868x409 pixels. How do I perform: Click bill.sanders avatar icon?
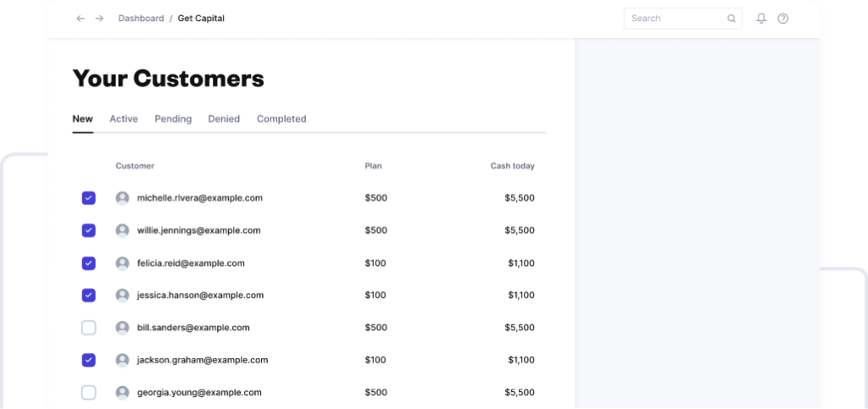click(x=123, y=328)
